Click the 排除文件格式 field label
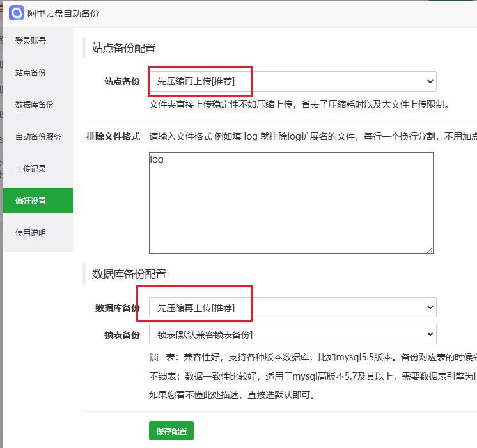477x448 pixels. pyautogui.click(x=113, y=136)
